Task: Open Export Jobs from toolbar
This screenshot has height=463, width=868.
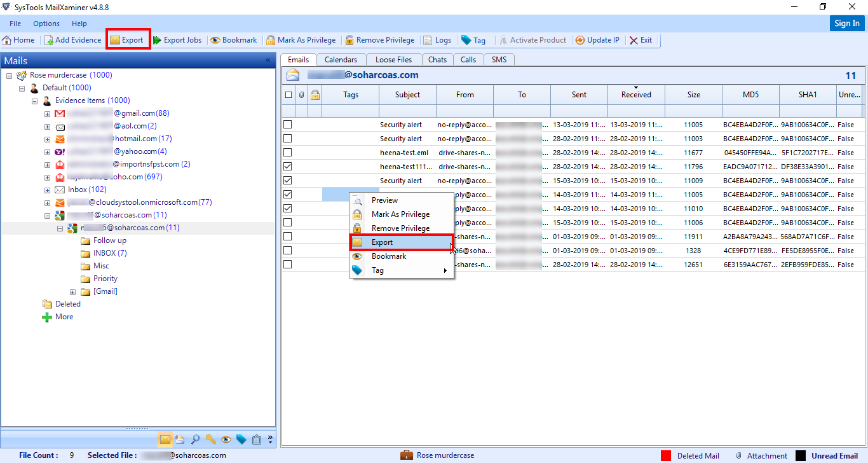Action: tap(177, 40)
